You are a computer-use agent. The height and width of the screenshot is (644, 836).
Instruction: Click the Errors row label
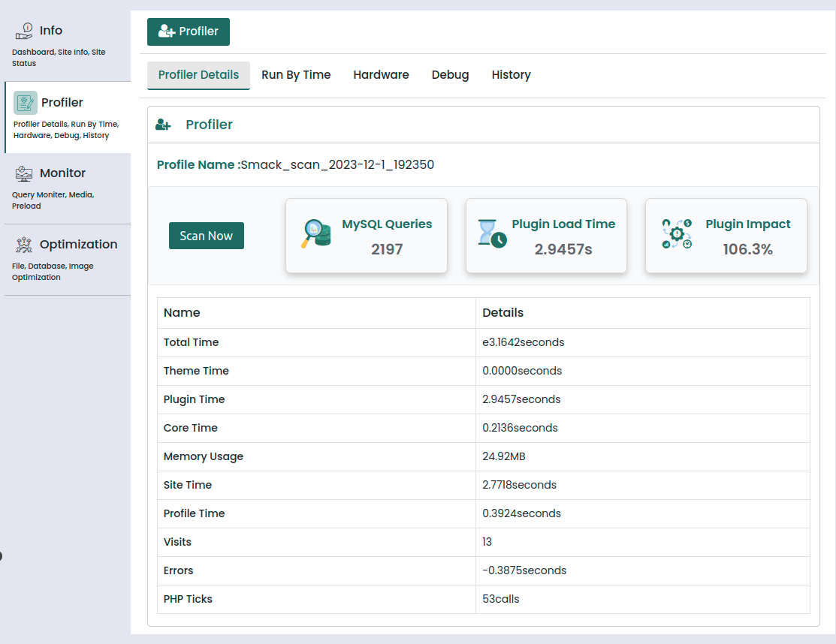point(178,570)
